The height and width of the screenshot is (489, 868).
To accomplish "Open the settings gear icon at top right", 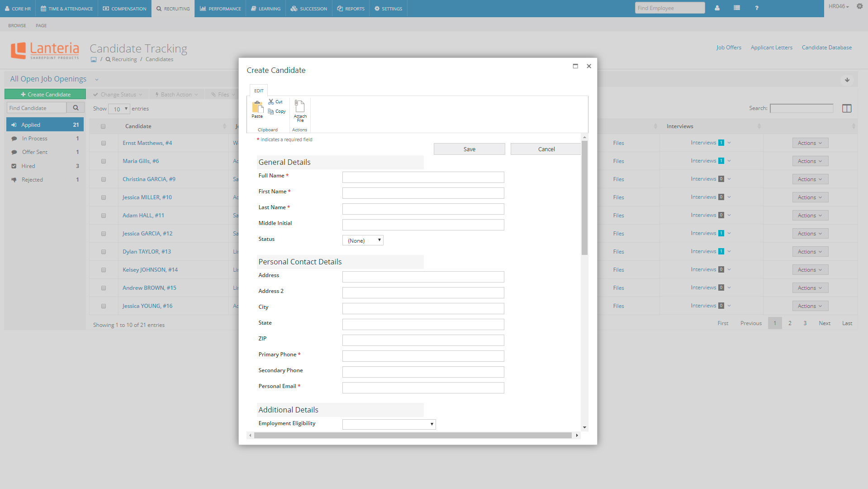I will [859, 6].
